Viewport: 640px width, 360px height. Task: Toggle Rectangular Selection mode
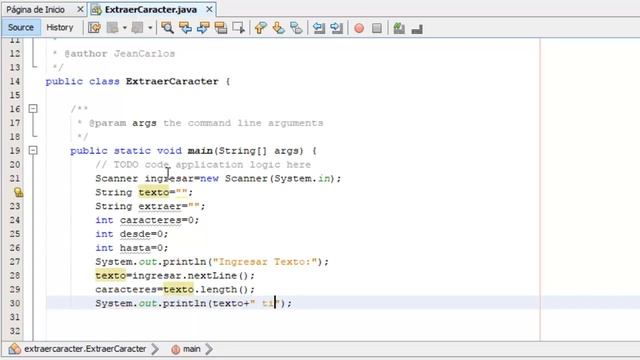238,28
